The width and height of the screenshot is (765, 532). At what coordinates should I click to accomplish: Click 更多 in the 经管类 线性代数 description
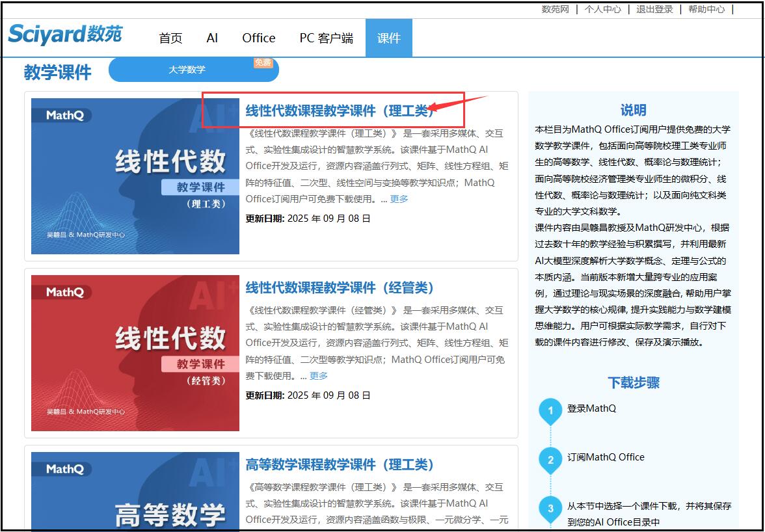point(319,376)
